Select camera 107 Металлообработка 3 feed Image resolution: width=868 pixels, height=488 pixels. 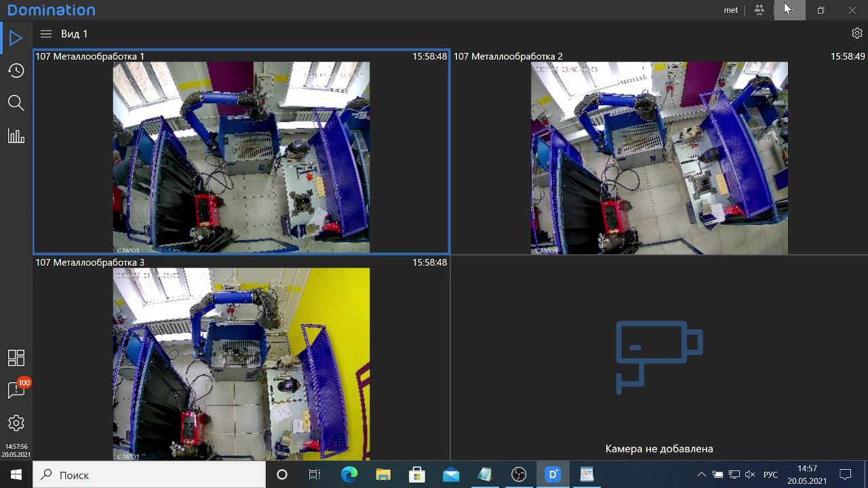pos(241,363)
